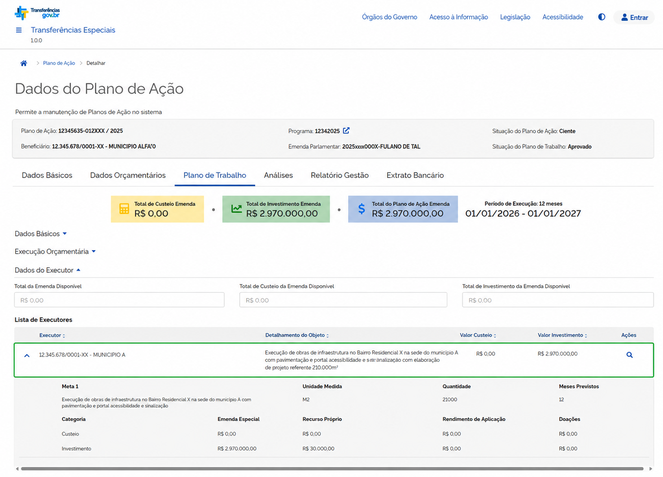Screen dimensions: 663x477
Task: Click the blue Total do Plano de Ação card
Action: tap(403, 209)
